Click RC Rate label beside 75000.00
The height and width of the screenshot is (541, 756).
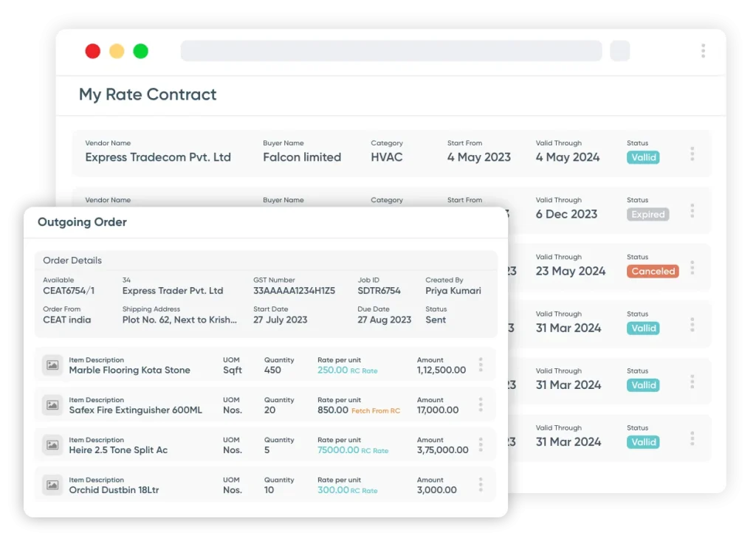(x=375, y=451)
